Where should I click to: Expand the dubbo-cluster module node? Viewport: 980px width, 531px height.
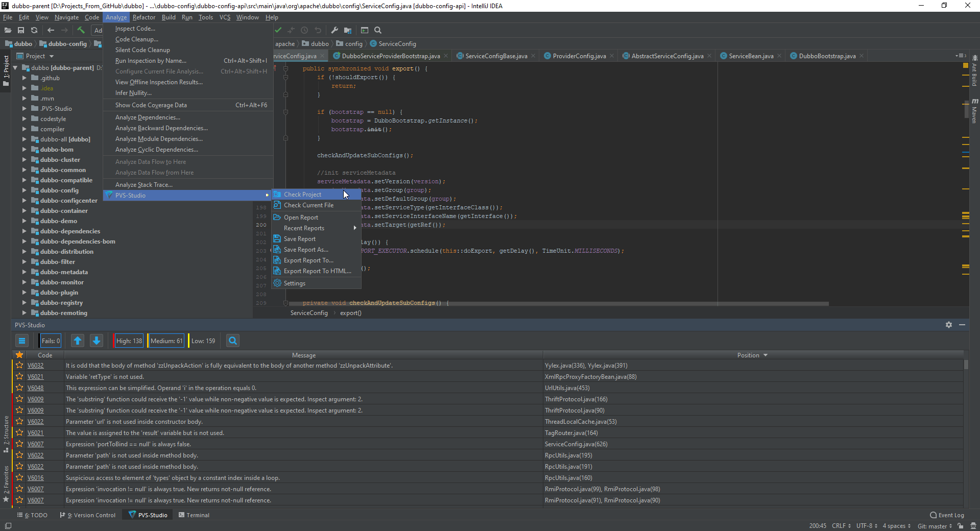pyautogui.click(x=24, y=160)
